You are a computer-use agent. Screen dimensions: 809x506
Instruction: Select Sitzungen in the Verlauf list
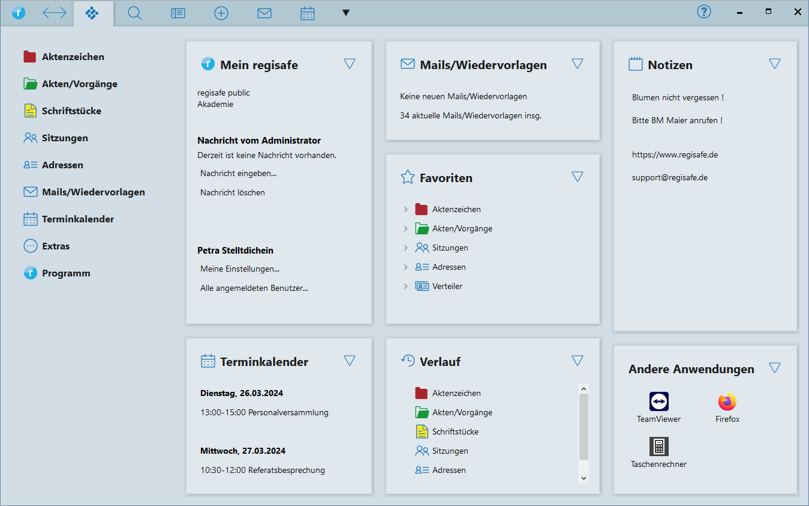(x=449, y=451)
